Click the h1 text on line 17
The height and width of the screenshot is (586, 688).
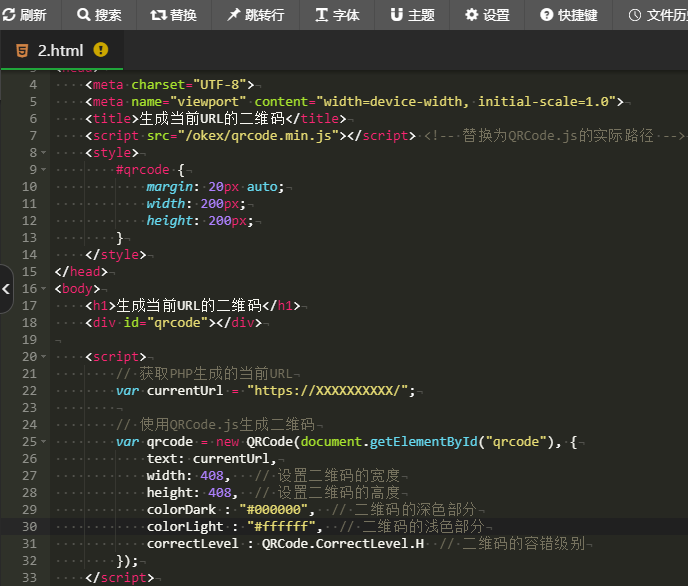(x=189, y=305)
